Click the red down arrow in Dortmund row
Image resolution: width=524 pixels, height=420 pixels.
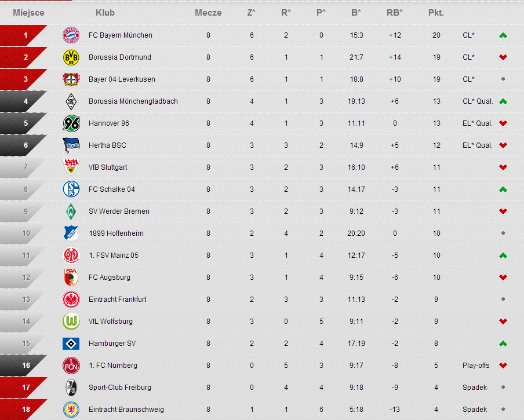[503, 57]
